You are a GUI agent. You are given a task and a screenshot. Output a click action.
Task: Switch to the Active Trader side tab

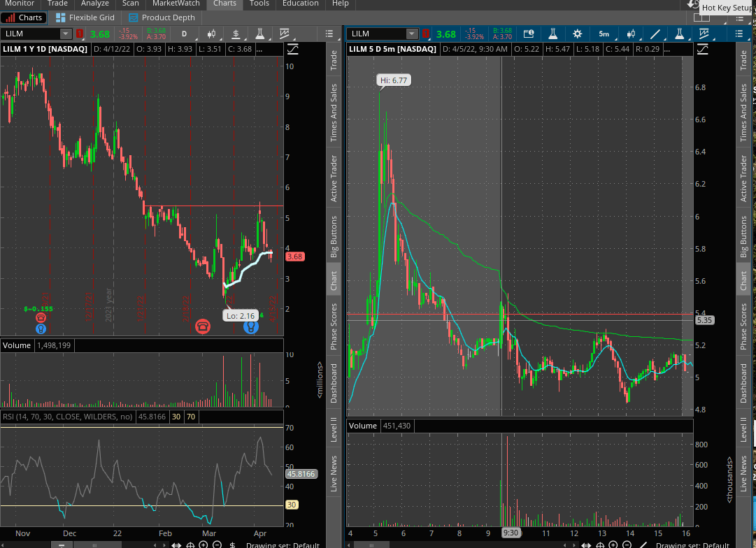click(x=334, y=178)
